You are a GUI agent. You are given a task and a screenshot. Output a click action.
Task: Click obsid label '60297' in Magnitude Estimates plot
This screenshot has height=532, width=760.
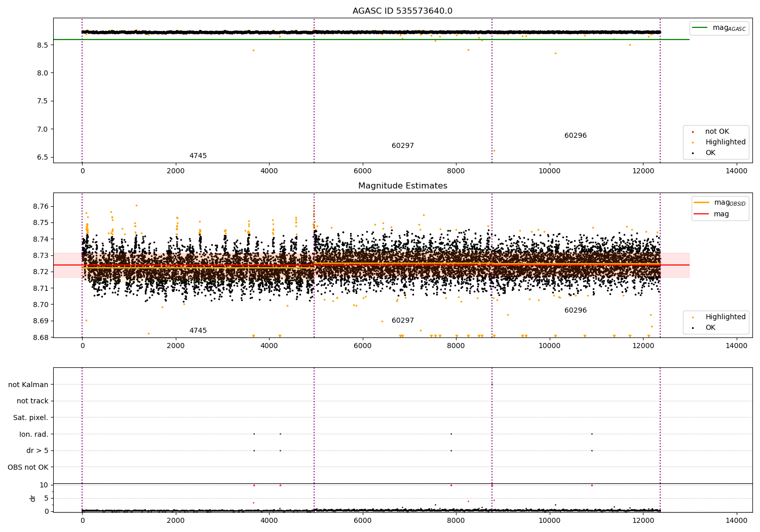click(403, 320)
